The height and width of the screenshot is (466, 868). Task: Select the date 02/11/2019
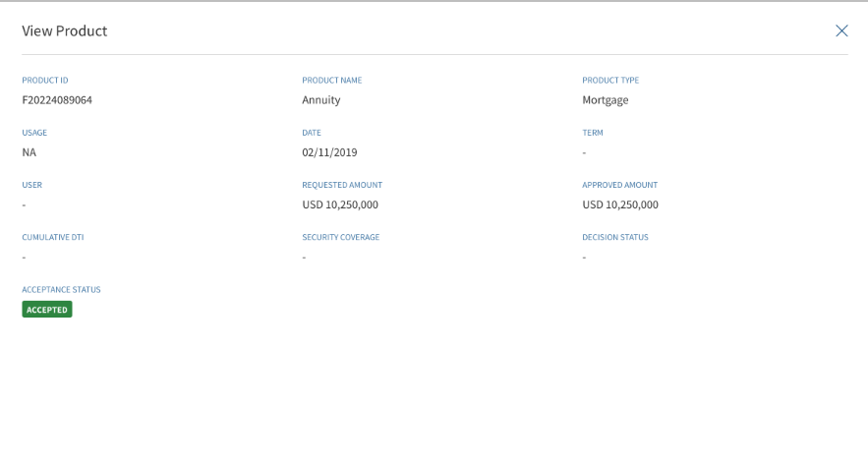(x=329, y=152)
